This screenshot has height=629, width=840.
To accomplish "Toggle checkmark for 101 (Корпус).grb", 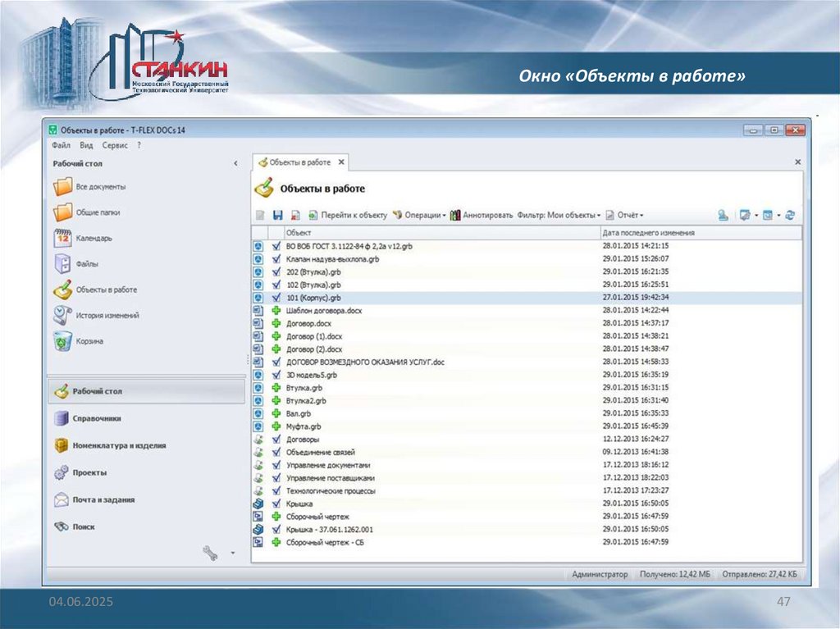I will point(276,298).
